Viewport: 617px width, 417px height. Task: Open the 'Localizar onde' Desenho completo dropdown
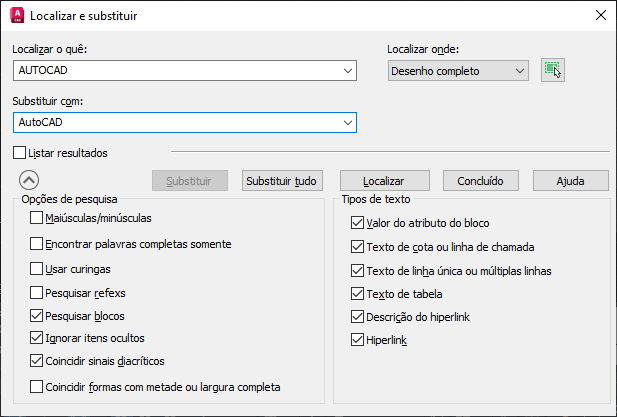[519, 71]
